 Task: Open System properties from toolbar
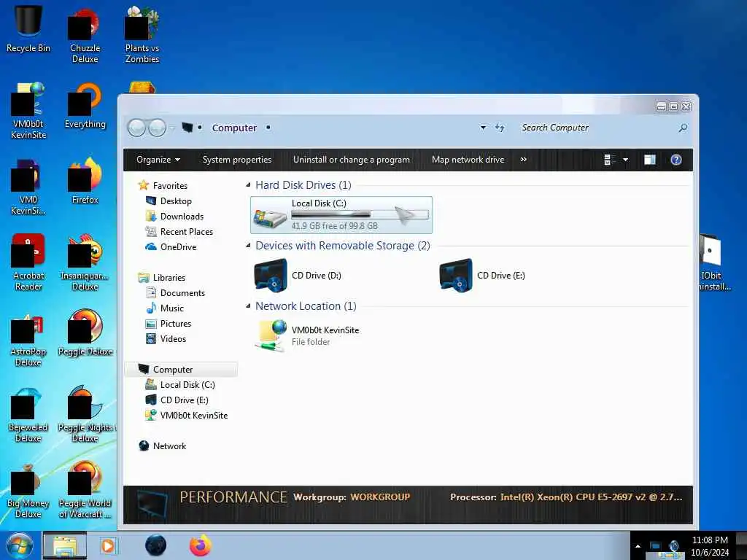(237, 160)
